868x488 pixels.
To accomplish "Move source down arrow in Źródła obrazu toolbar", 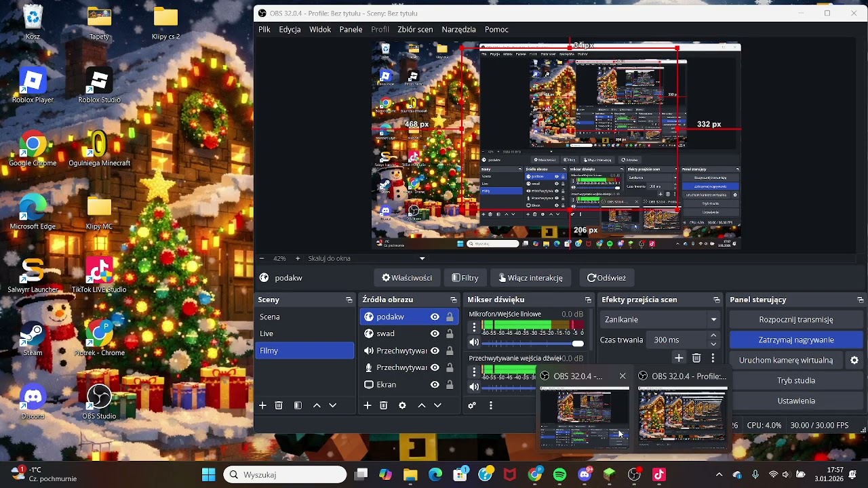I will tap(437, 405).
